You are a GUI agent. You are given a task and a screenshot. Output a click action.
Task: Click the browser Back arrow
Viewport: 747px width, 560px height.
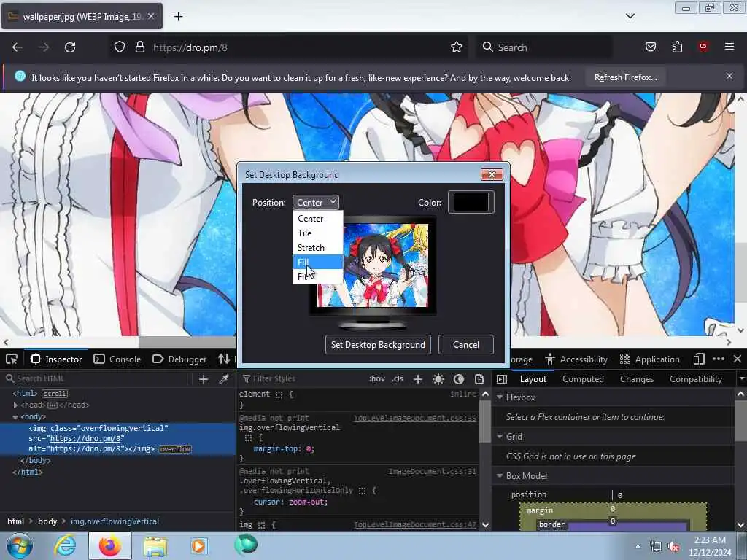[x=18, y=47]
